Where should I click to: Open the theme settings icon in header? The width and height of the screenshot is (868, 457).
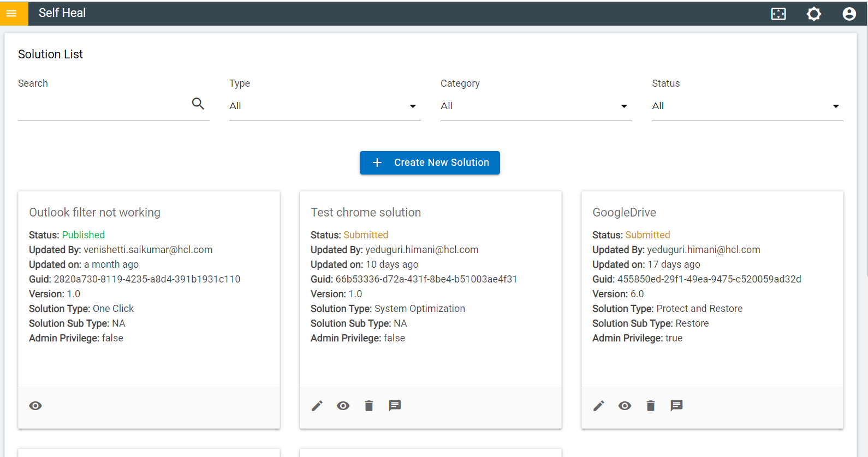pos(814,14)
